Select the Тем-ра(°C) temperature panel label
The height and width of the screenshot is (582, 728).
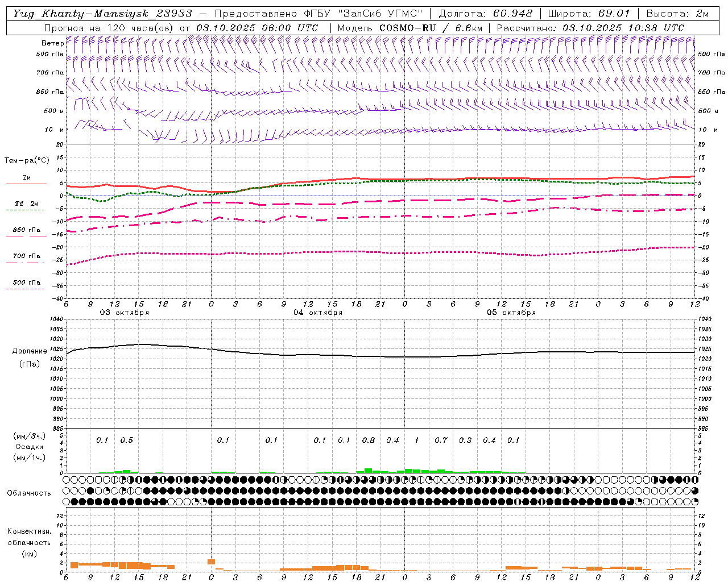click(27, 161)
